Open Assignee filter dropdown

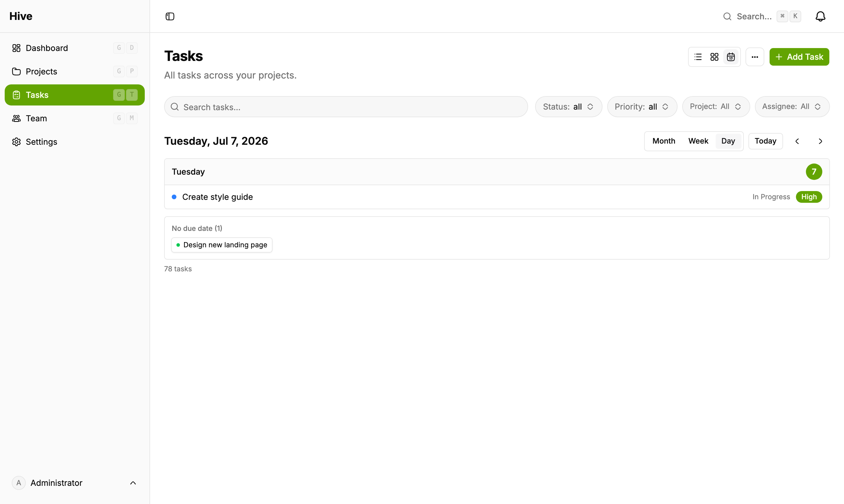point(792,107)
